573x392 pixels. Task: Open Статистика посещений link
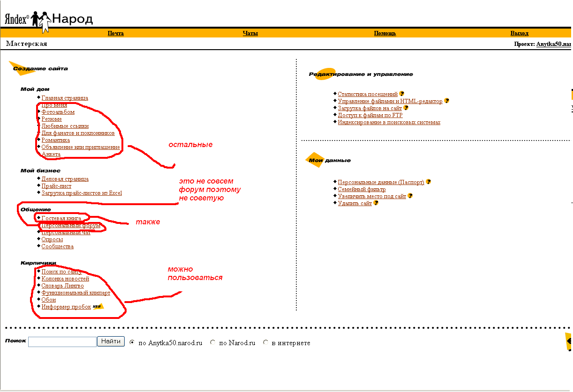(368, 94)
